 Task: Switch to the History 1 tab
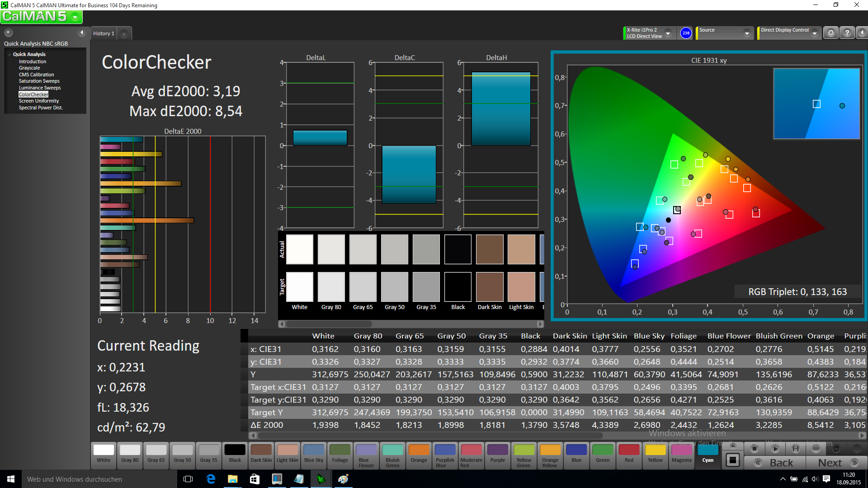point(104,33)
